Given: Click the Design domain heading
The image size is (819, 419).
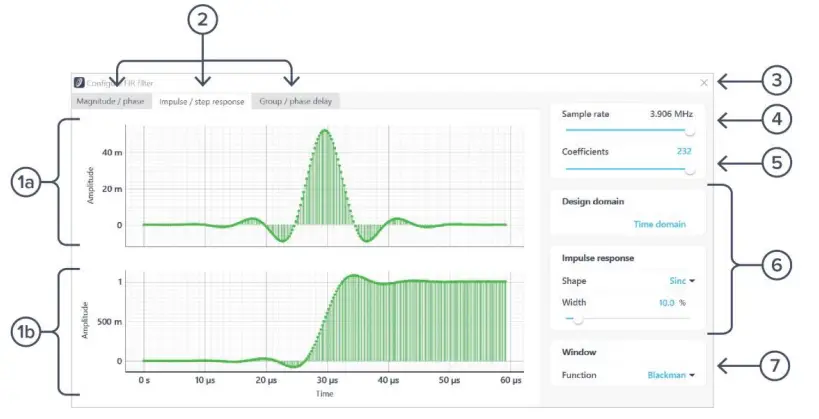Looking at the screenshot, I should 593,202.
